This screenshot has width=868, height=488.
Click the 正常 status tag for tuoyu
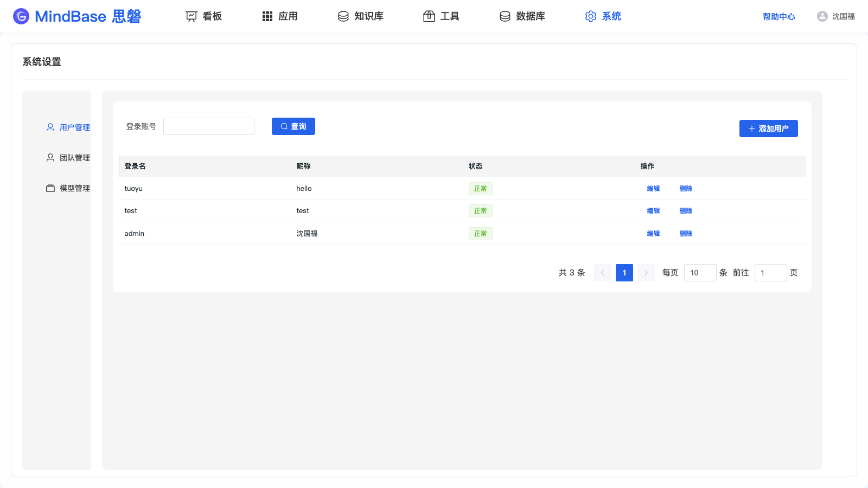(481, 189)
